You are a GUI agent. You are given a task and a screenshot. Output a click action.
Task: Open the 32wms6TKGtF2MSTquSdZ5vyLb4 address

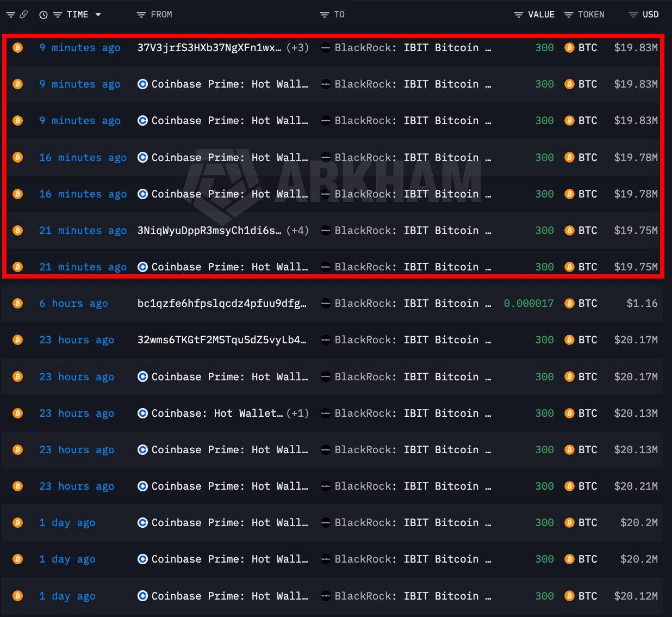point(222,340)
